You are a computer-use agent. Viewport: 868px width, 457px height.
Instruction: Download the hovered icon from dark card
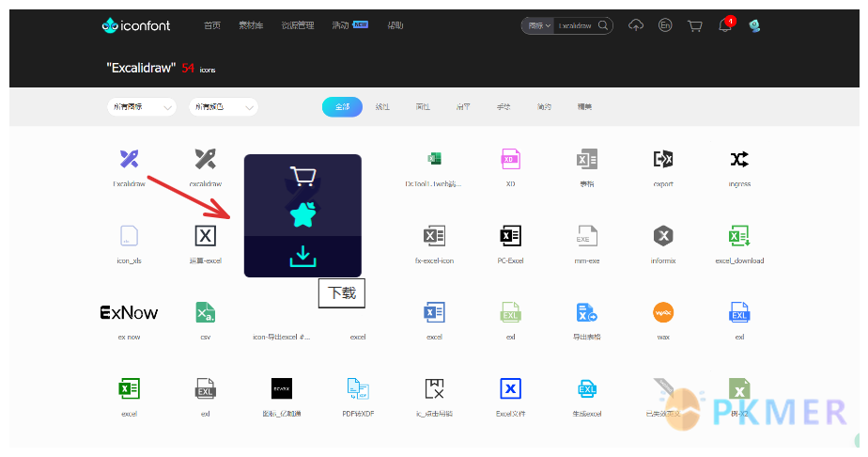[302, 257]
